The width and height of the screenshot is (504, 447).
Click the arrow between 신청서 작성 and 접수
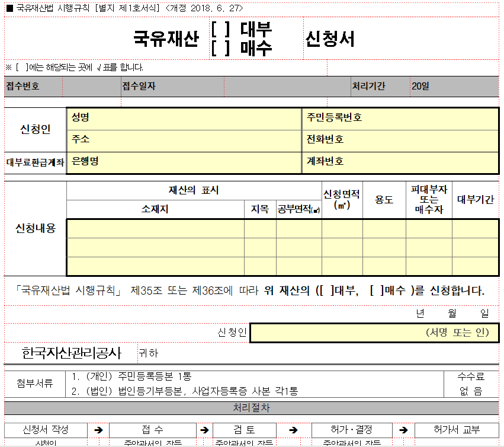click(98, 430)
